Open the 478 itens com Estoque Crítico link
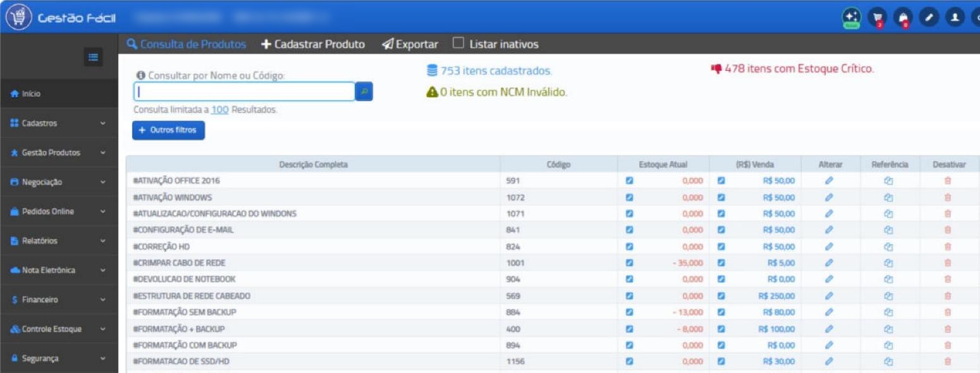The width and height of the screenshot is (980, 373). pyautogui.click(x=792, y=68)
